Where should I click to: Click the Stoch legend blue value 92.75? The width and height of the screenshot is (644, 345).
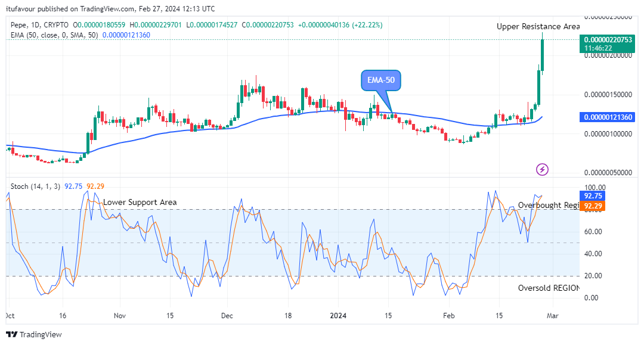point(73,187)
